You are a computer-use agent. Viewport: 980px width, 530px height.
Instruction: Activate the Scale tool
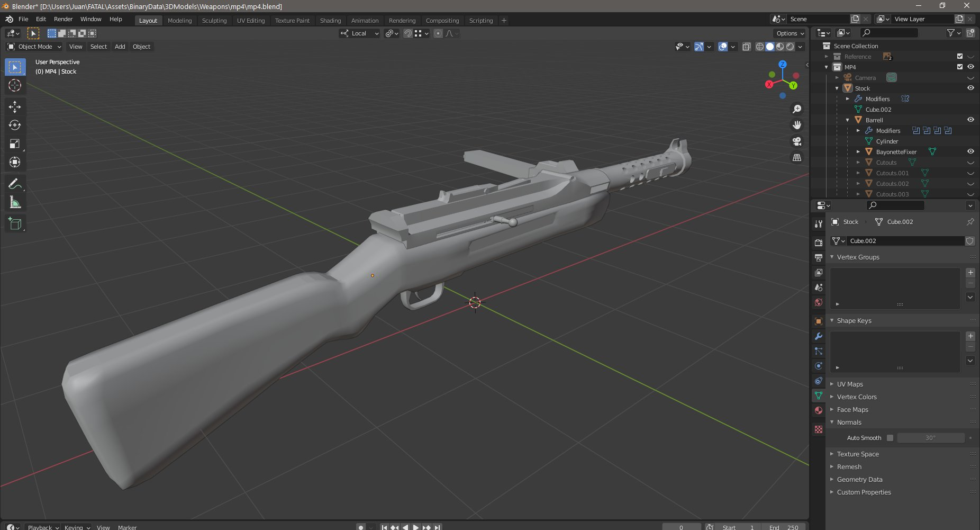(15, 143)
